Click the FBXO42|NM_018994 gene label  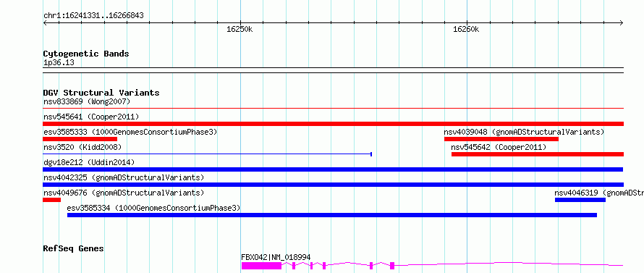point(276,258)
